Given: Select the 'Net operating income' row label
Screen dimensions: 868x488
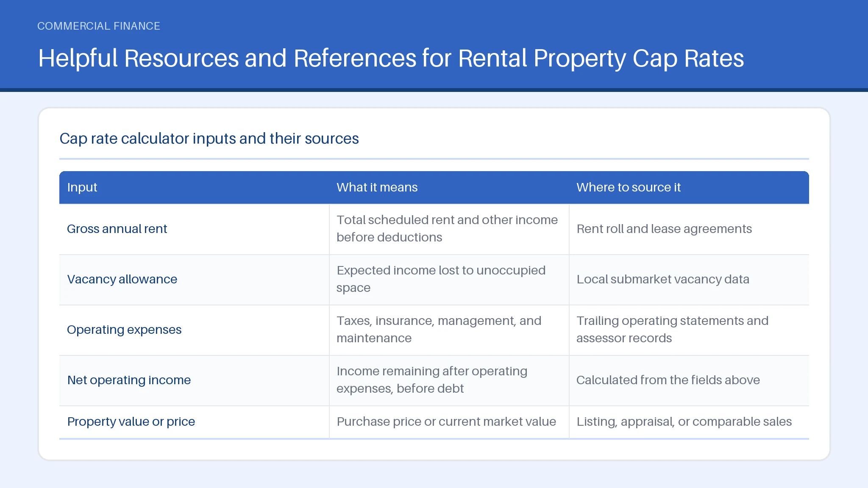Looking at the screenshot, I should tap(129, 380).
